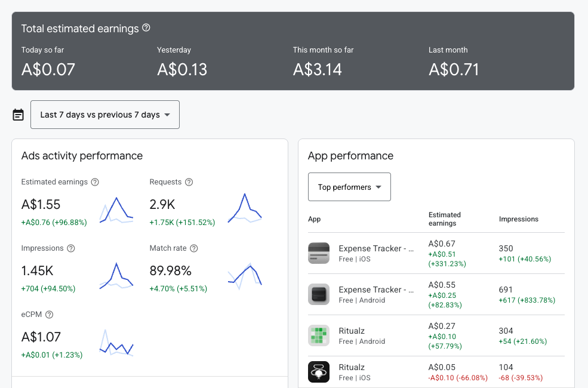The height and width of the screenshot is (388, 588).
Task: Sort by the Estimated earnings column header
Action: (x=444, y=219)
